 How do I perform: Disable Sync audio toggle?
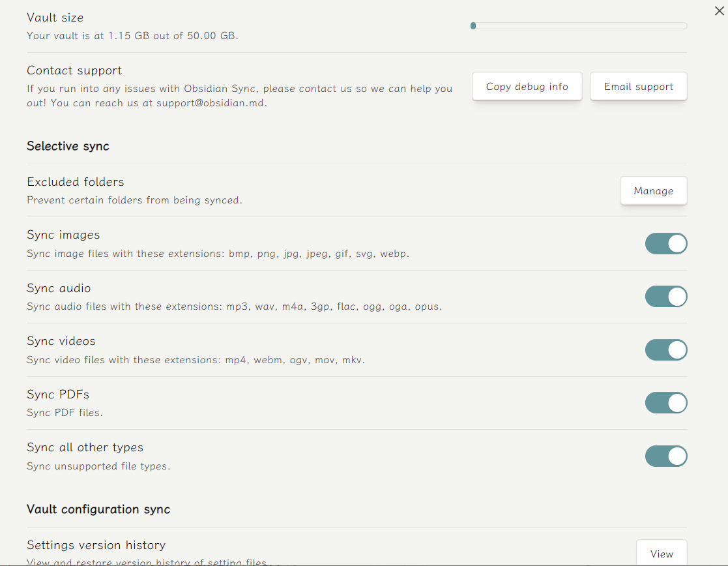666,297
